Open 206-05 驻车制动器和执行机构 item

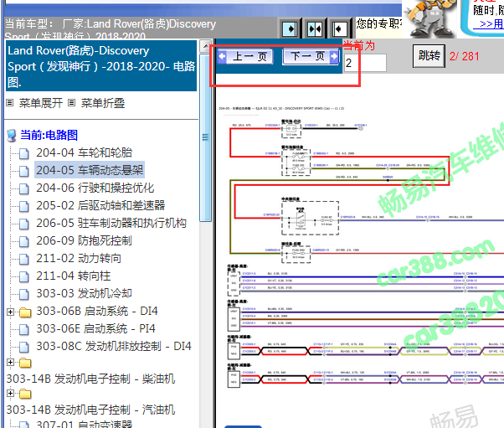111,223
